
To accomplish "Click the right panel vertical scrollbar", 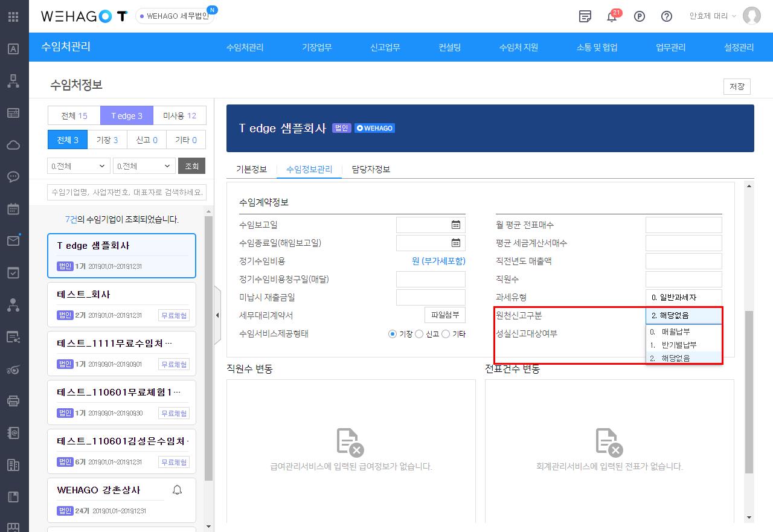I will coord(749,393).
